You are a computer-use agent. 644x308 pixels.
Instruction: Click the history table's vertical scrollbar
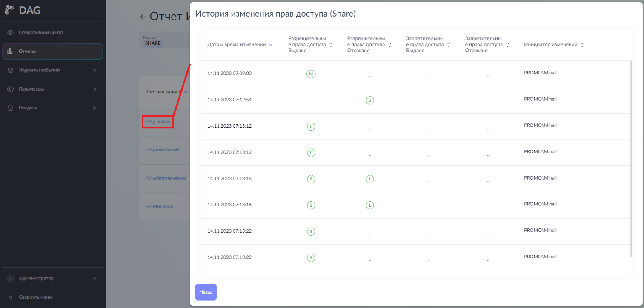(x=631, y=158)
